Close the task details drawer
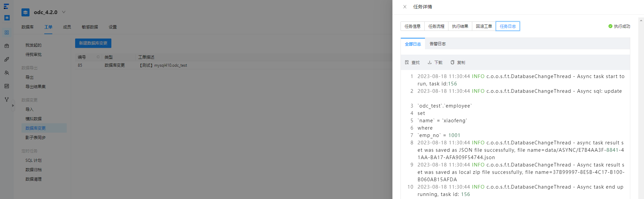 point(405,7)
